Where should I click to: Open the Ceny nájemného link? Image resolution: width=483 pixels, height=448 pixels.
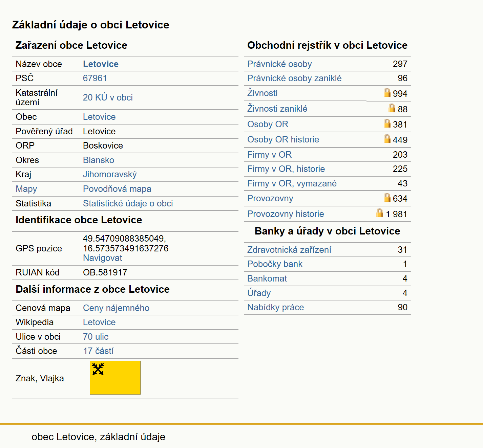pyautogui.click(x=116, y=308)
